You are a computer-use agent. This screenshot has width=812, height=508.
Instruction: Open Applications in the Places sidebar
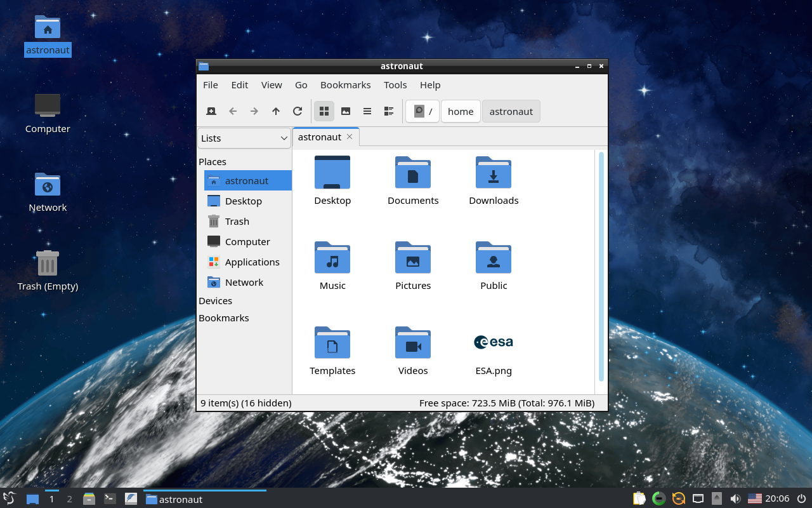(252, 262)
